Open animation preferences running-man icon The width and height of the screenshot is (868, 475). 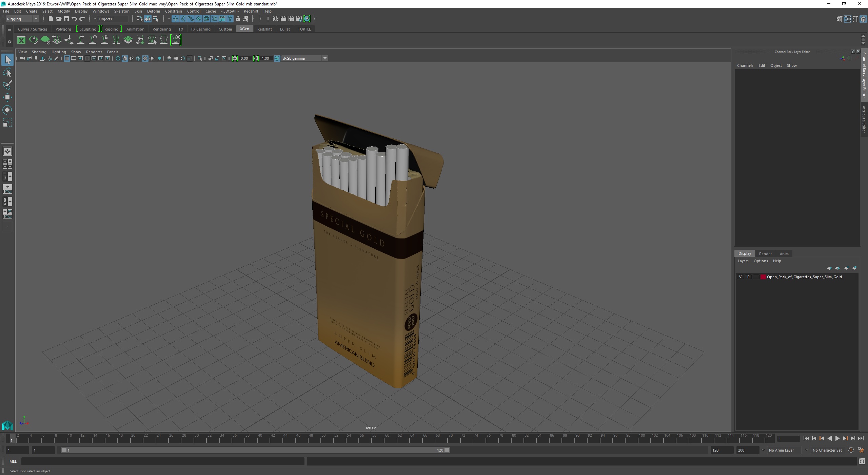(861, 450)
